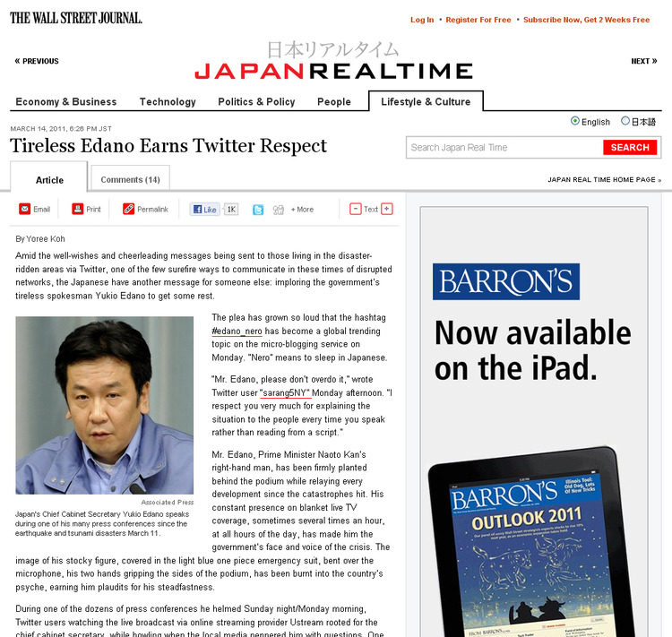Screen dimensions: 672x637
Task: Switch to the Article tab
Action: click(x=49, y=177)
